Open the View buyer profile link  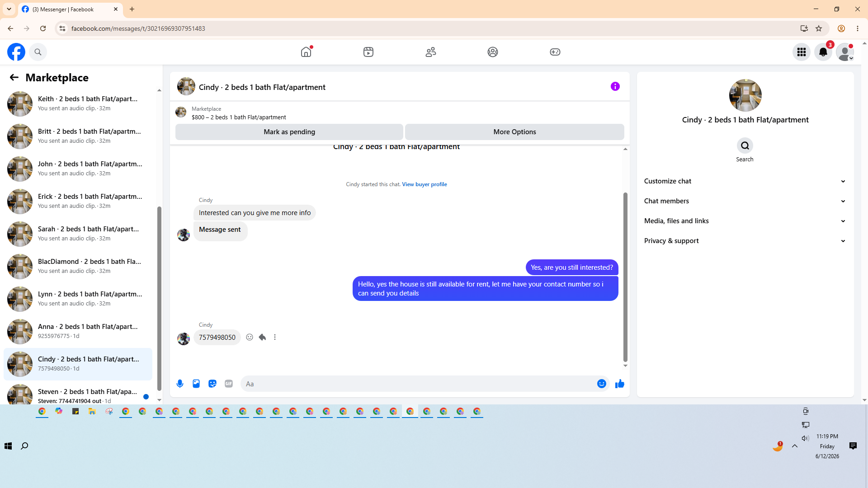pyautogui.click(x=425, y=184)
